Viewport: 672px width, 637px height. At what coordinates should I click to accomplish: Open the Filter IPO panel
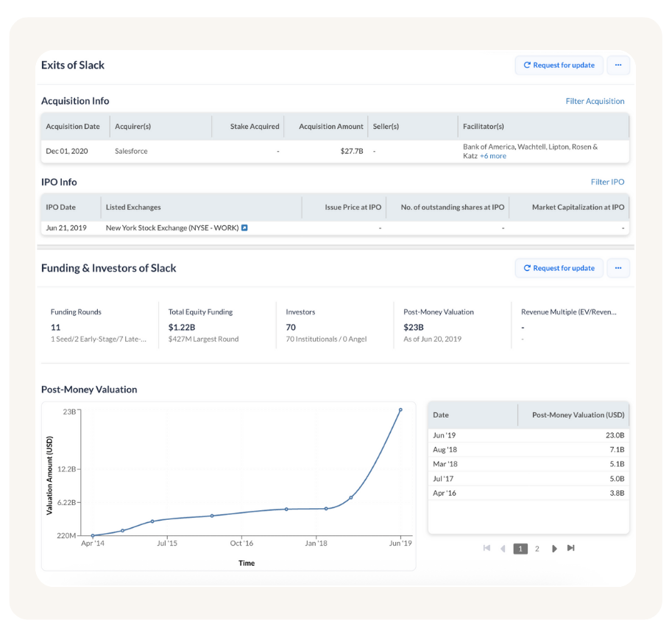pyautogui.click(x=606, y=182)
